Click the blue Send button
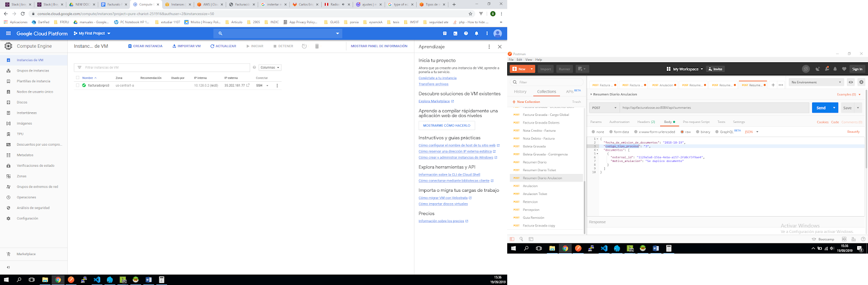The width and height of the screenshot is (868, 285). pos(821,108)
